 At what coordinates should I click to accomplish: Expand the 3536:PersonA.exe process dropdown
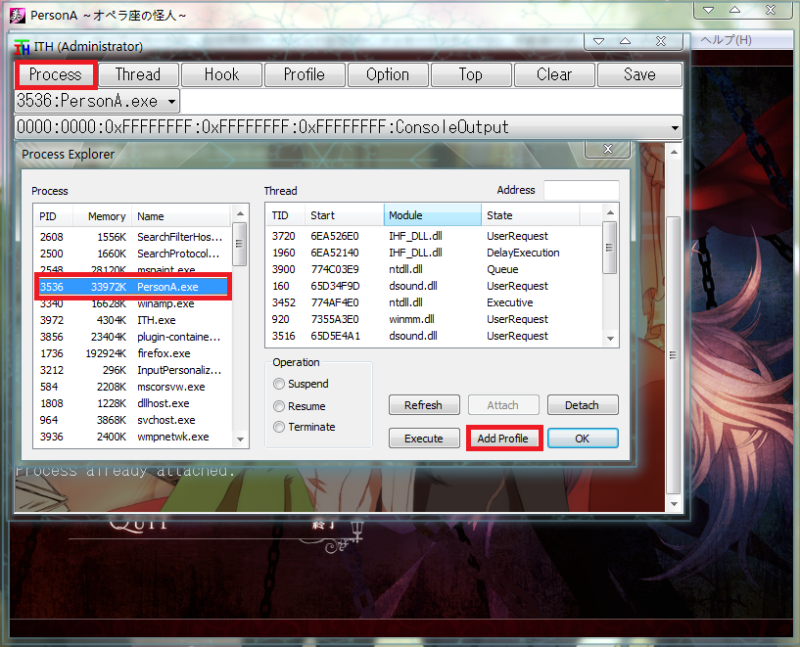point(172,101)
